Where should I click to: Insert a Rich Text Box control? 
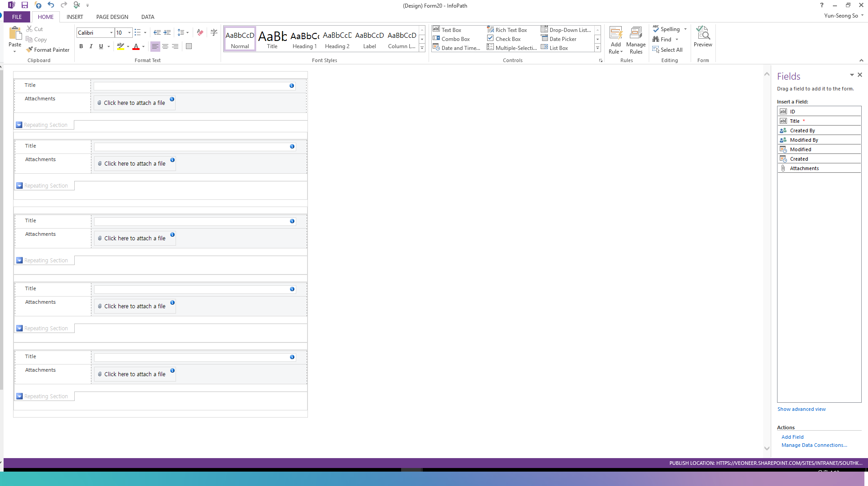click(507, 30)
